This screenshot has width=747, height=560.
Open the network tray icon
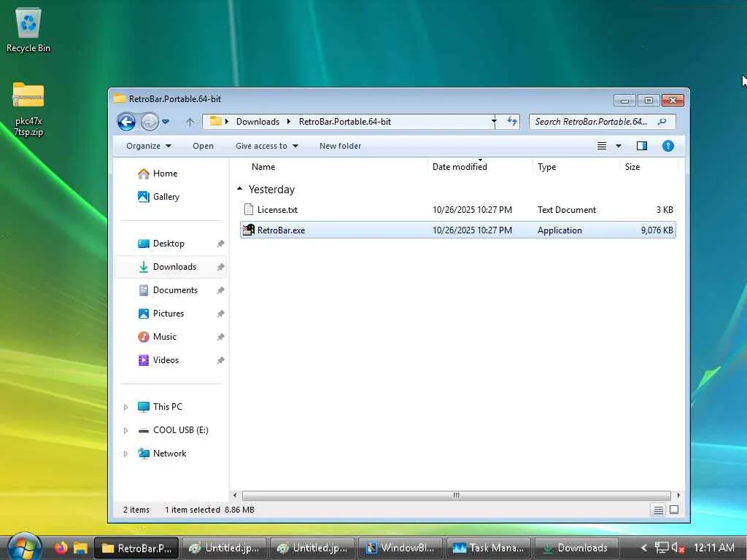[x=661, y=548]
